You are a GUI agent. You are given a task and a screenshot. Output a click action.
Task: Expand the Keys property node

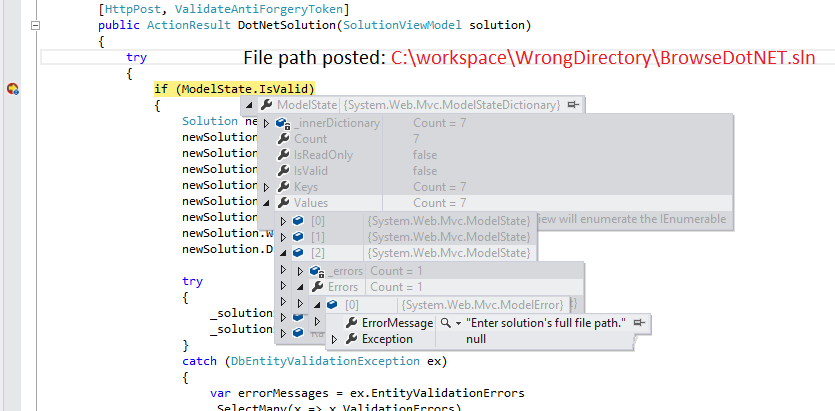266,187
